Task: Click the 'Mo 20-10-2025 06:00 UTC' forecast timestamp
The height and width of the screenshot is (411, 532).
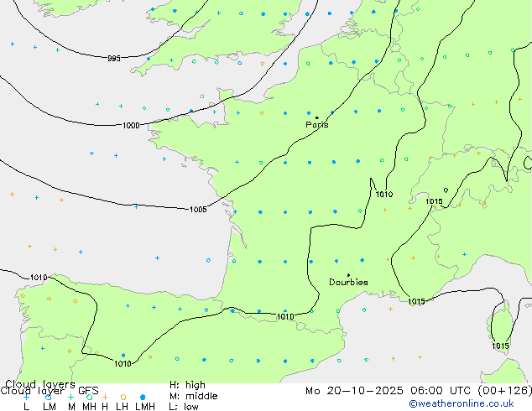Action: click(388, 391)
